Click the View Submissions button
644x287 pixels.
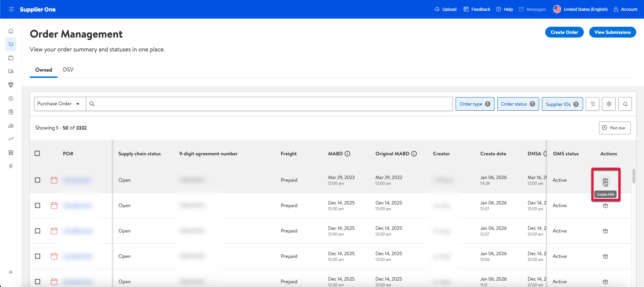coord(612,32)
